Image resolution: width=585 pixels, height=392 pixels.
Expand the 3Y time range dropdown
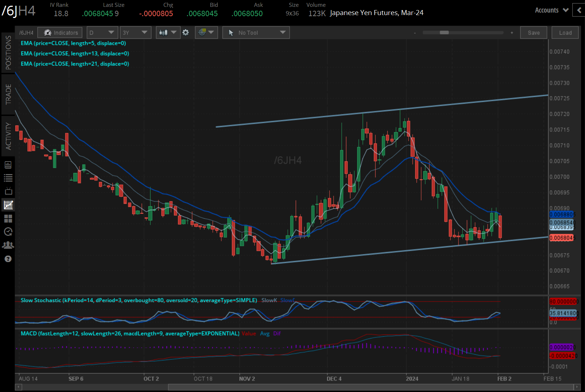tap(135, 32)
